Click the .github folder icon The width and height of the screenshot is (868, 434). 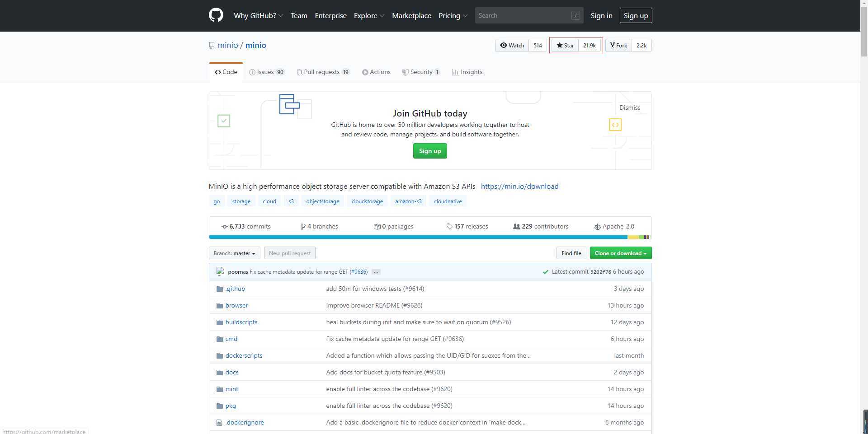[220, 289]
